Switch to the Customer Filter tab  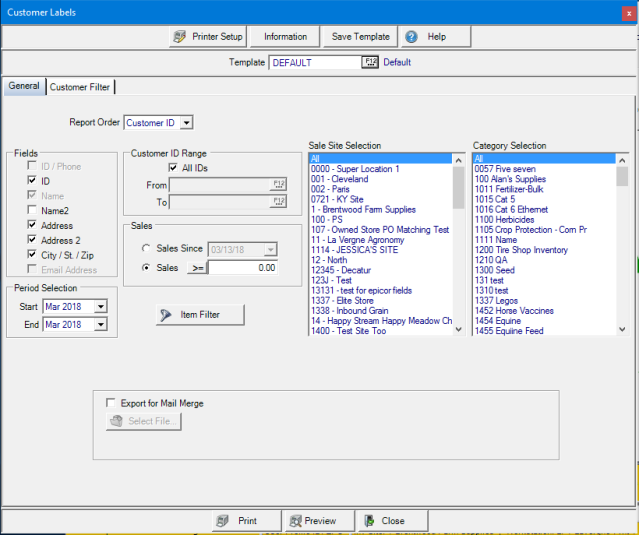point(80,87)
